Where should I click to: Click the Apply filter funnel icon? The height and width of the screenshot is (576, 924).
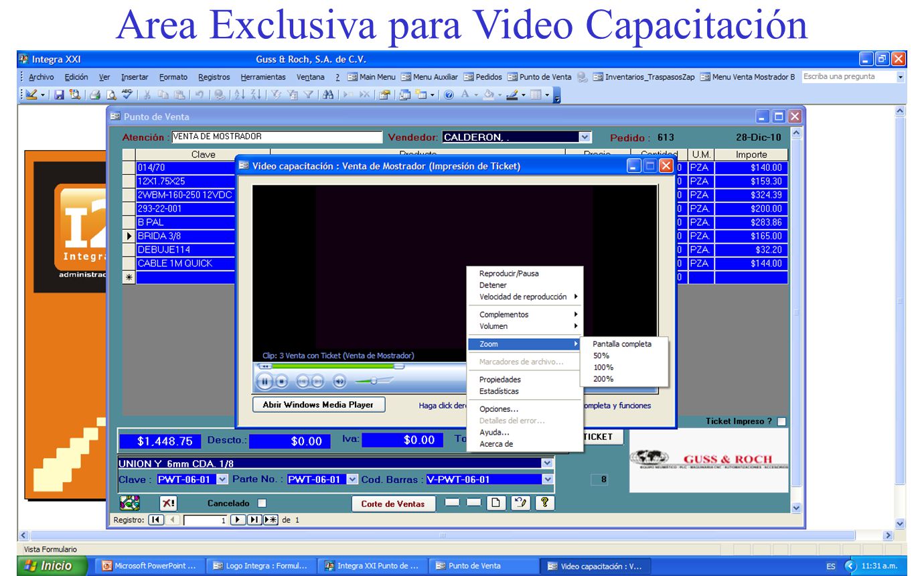(309, 95)
